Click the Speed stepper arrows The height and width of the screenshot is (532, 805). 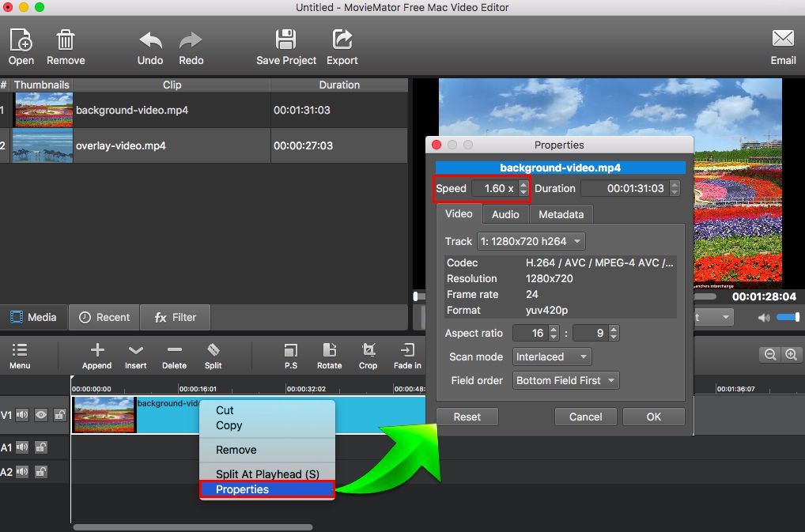tap(523, 188)
